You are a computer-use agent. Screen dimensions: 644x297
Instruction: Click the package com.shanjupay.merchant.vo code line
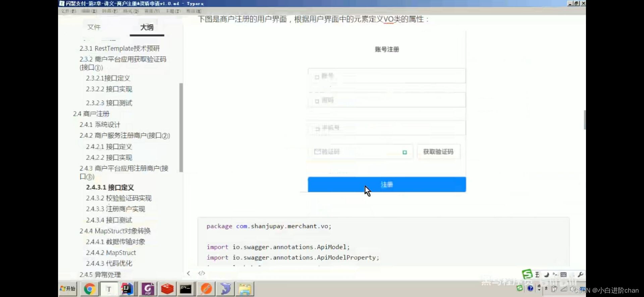pos(269,226)
